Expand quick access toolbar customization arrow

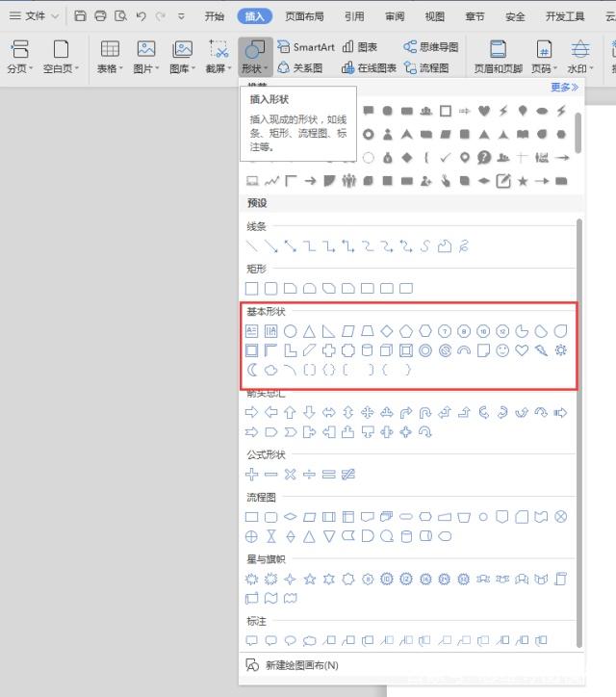coord(181,16)
